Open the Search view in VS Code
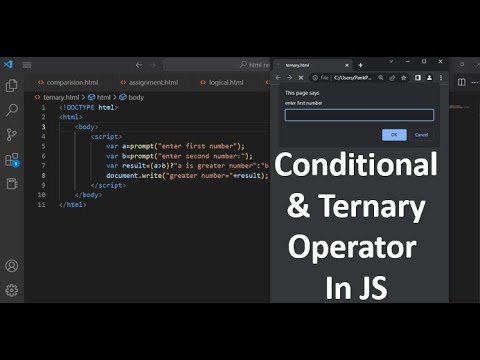480x360 pixels. point(12,110)
